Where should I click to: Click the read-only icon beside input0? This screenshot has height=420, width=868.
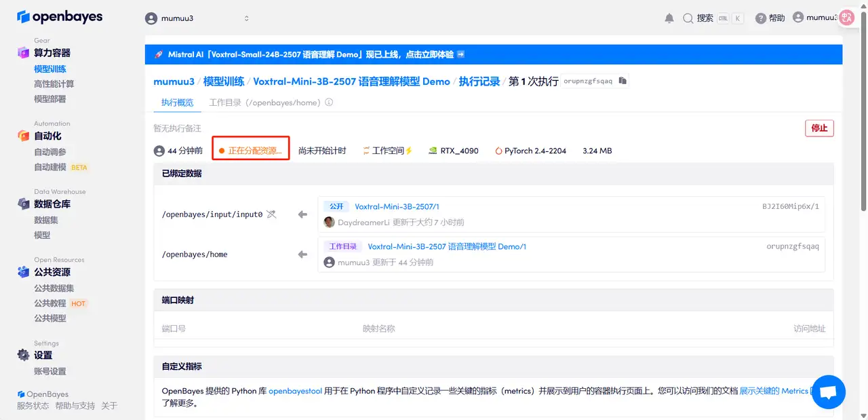tap(271, 214)
